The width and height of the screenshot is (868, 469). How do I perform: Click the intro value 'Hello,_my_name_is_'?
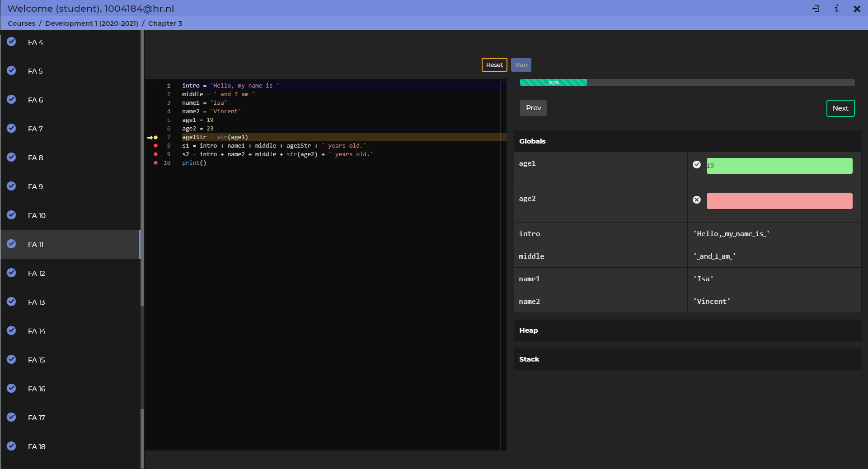(x=732, y=234)
